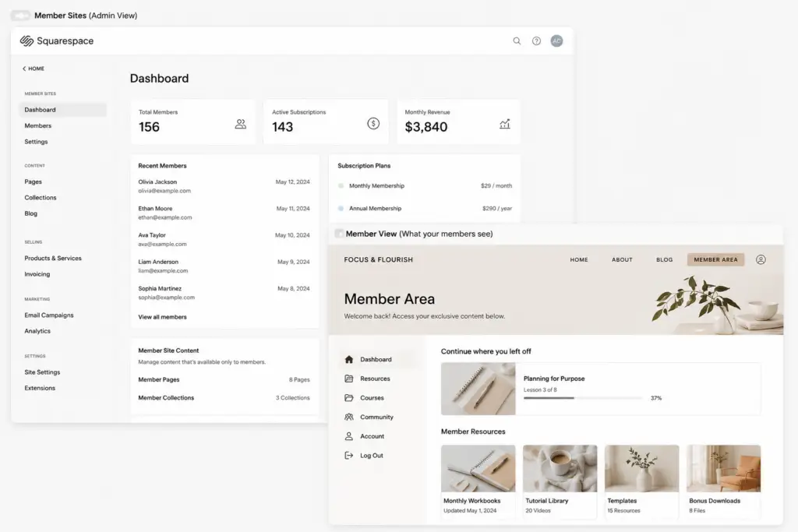
Task: Open Settings under Member Sites
Action: pyautogui.click(x=36, y=142)
